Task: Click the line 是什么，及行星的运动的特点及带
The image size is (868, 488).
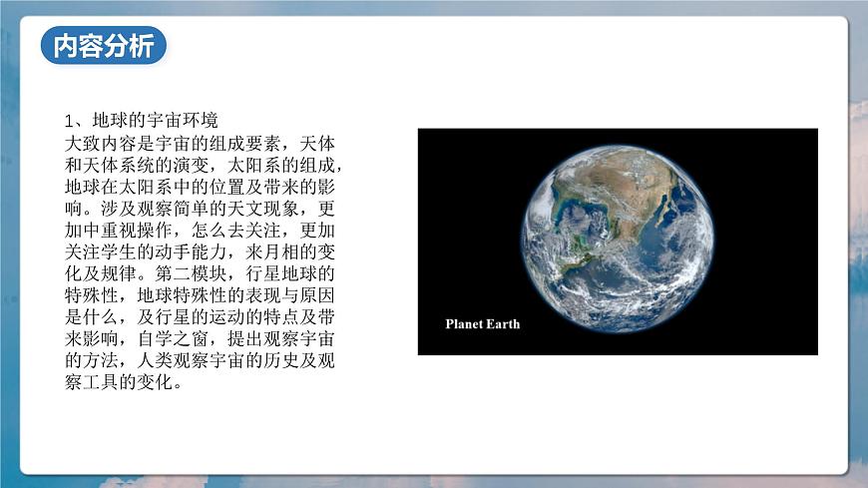Action: pos(200,316)
